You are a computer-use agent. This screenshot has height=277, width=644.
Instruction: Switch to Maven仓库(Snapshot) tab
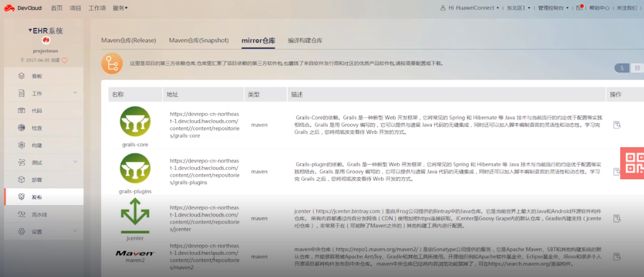pos(199,40)
